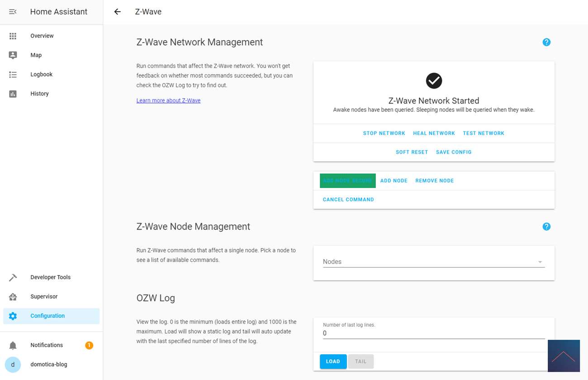Click the back arrow next to Z-Wave

tap(118, 12)
